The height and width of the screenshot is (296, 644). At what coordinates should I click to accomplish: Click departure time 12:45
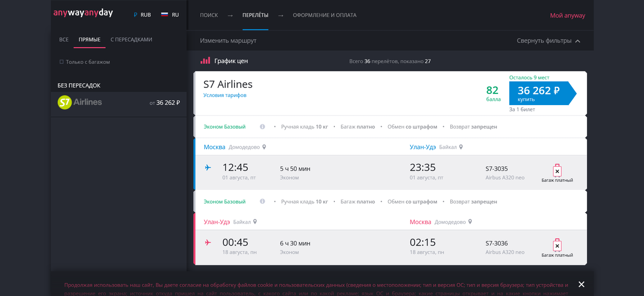pos(235,168)
